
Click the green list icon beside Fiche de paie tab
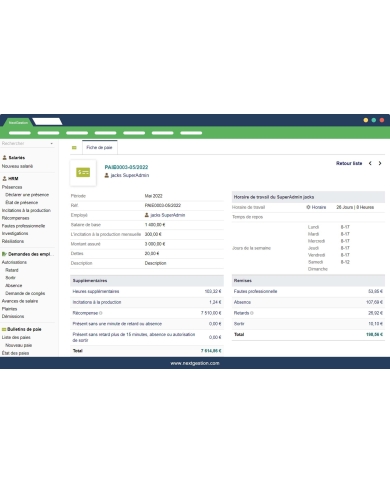pyautogui.click(x=74, y=148)
